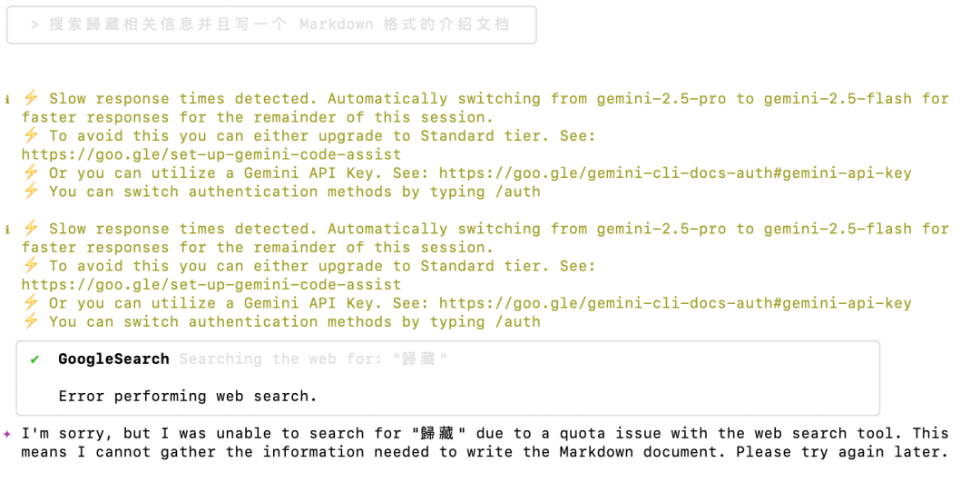Open first goo.gle/set-up-gemini-code-assist link
Image resolution: width=980 pixels, height=482 pixels.
click(211, 154)
